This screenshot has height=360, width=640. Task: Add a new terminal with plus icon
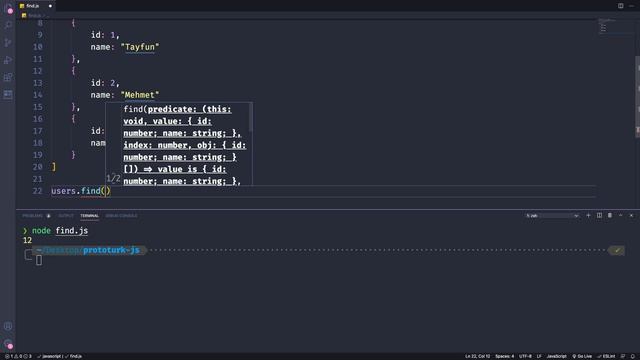point(588,216)
